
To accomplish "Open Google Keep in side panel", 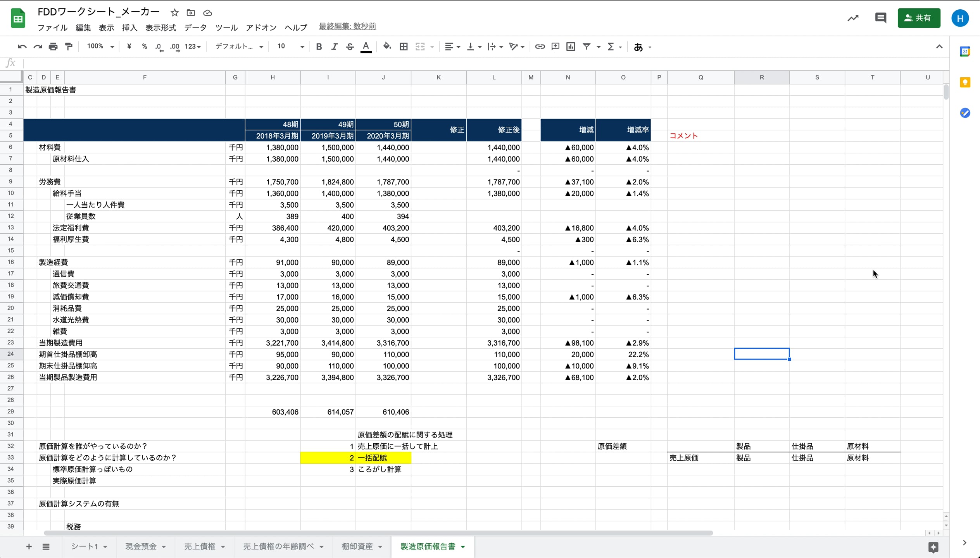I will (x=964, y=82).
